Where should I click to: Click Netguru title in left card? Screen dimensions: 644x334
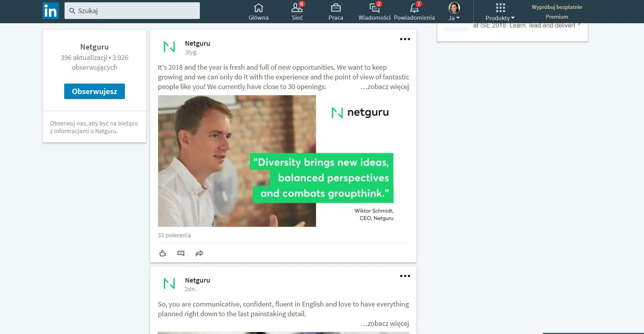click(x=94, y=47)
